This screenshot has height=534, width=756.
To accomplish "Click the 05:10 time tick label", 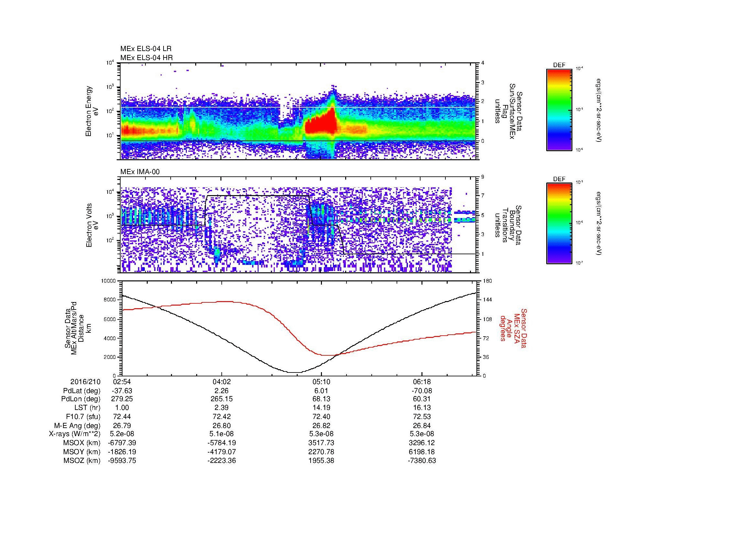I will coord(321,382).
